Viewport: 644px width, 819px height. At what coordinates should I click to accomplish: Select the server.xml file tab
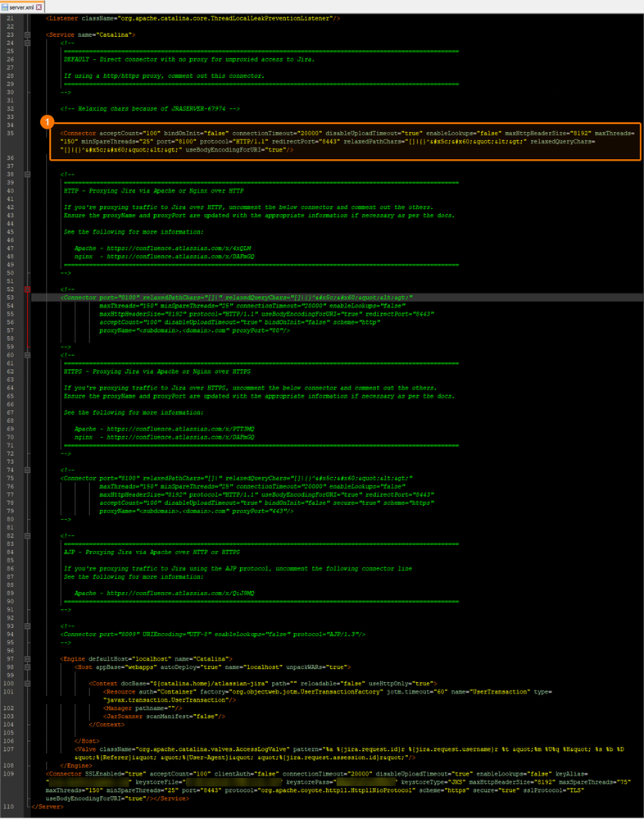22,7
